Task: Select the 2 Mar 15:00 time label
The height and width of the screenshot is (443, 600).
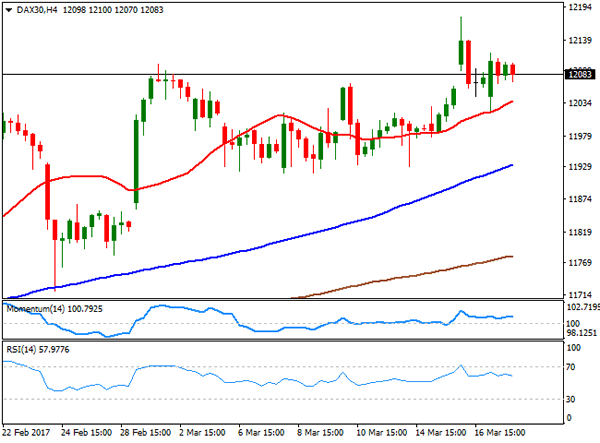Action: click(202, 433)
